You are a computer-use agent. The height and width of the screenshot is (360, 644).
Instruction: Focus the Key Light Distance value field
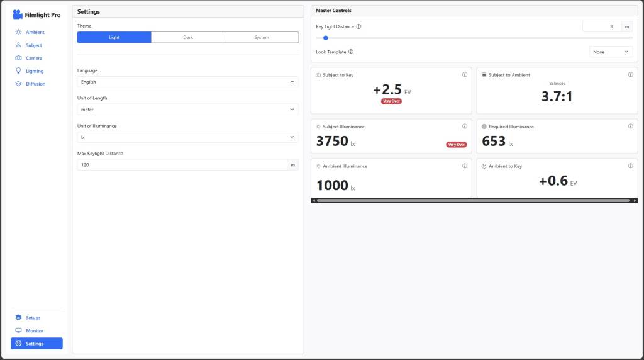pyautogui.click(x=602, y=26)
